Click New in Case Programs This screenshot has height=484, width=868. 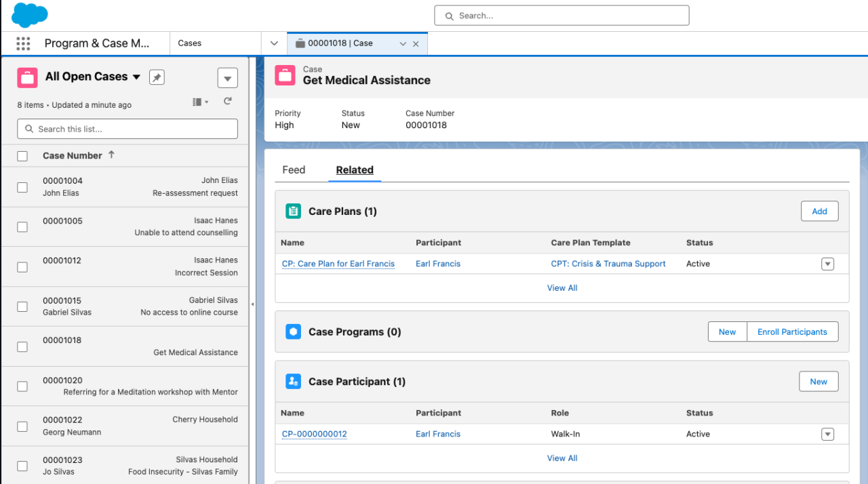(728, 332)
